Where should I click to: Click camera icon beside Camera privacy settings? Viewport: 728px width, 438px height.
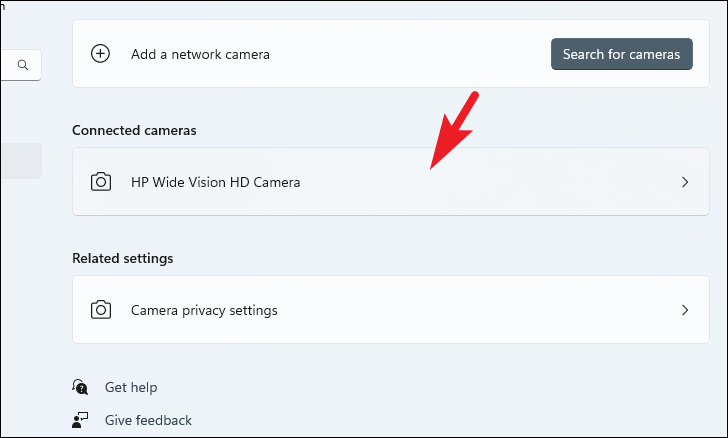[101, 310]
